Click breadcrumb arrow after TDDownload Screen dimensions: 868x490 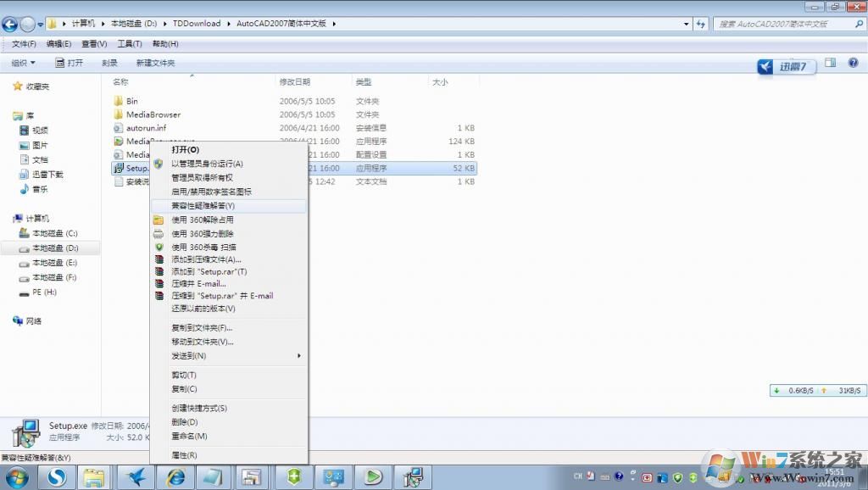(x=229, y=24)
